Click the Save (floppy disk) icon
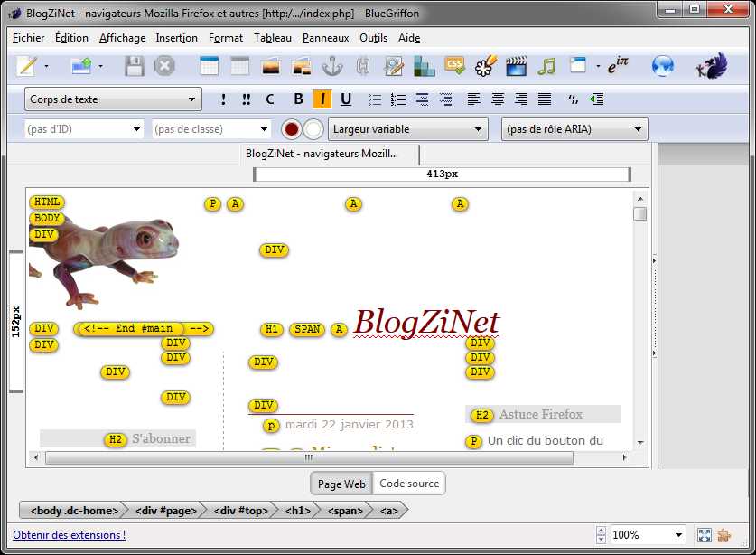Viewport: 756px width, 555px height. [x=135, y=66]
